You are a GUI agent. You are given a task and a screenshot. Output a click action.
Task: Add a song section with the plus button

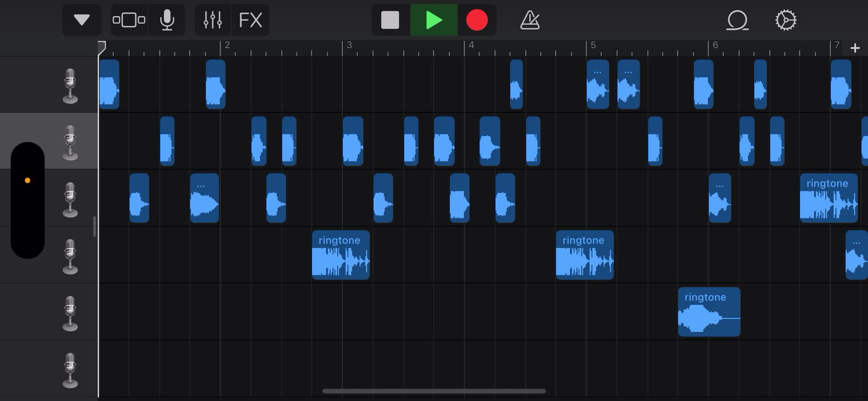[855, 48]
